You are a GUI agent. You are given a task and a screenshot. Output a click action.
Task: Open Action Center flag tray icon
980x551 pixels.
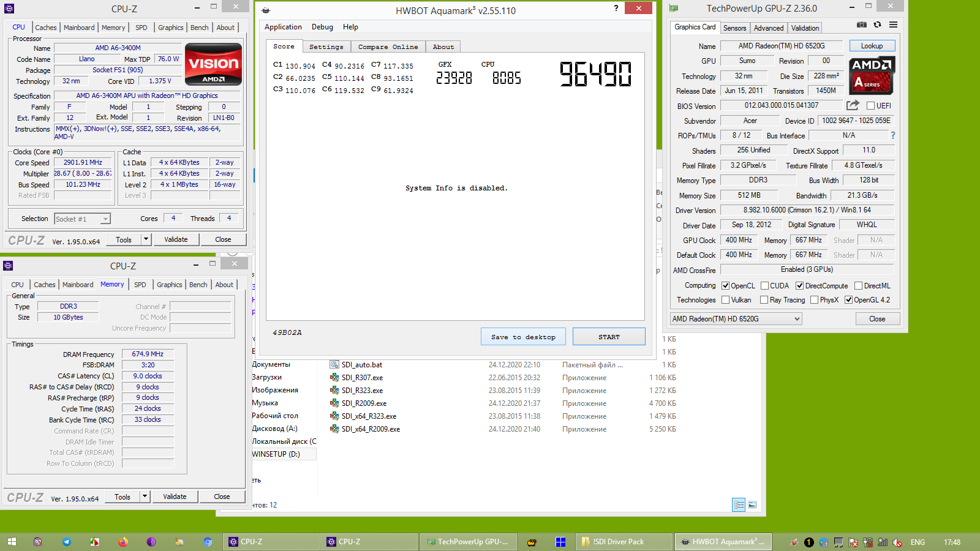[853, 542]
